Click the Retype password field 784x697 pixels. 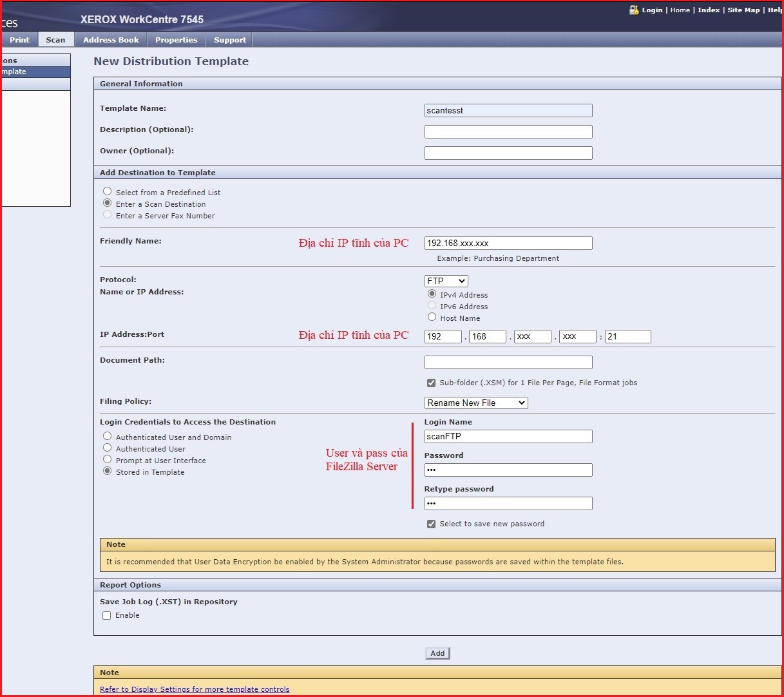pyautogui.click(x=508, y=503)
